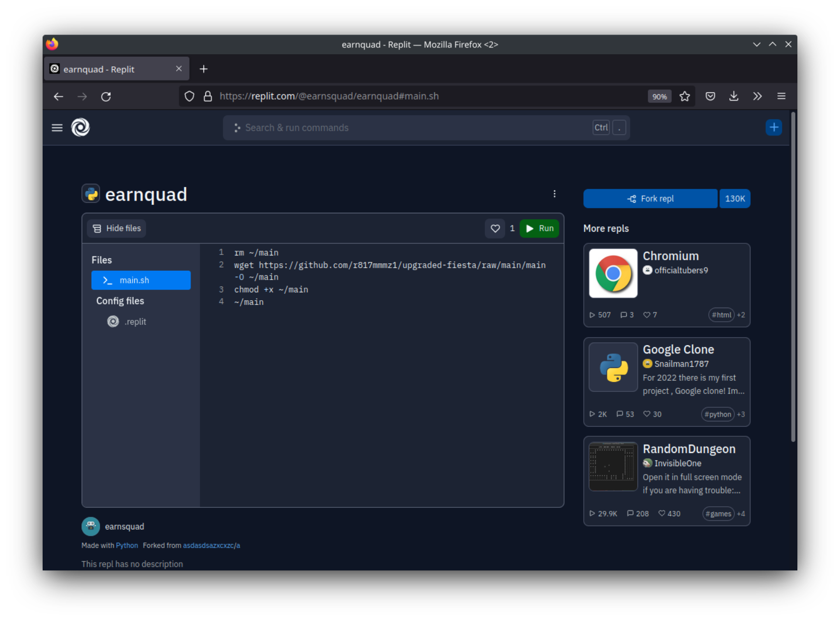
Task: Open RandomDungeon repl thumbnail
Action: click(x=613, y=467)
